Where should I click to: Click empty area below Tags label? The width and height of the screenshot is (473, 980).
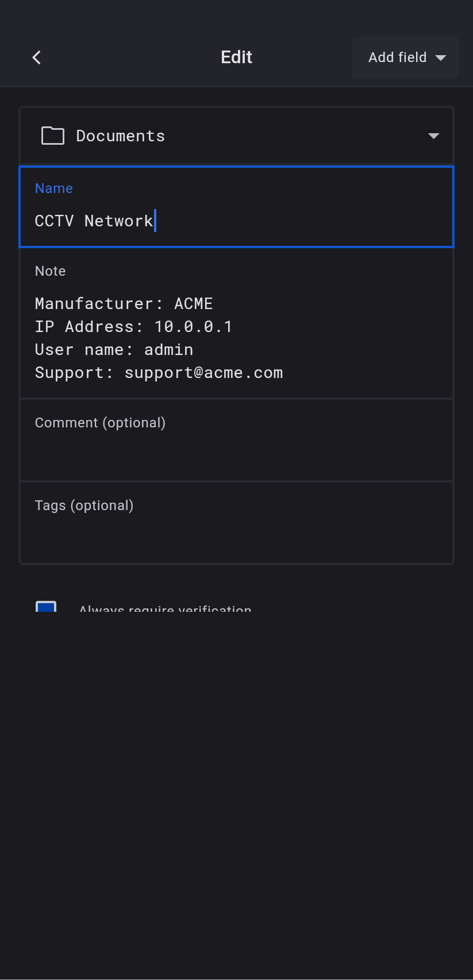[236, 539]
